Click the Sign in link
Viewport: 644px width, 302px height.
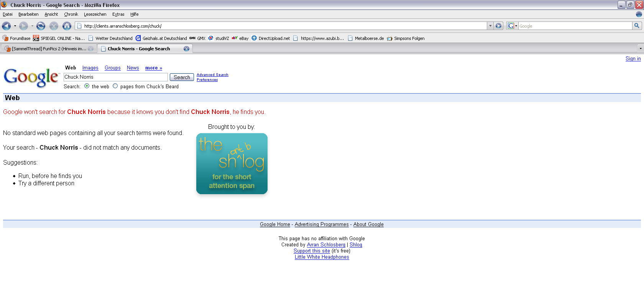pos(633,59)
